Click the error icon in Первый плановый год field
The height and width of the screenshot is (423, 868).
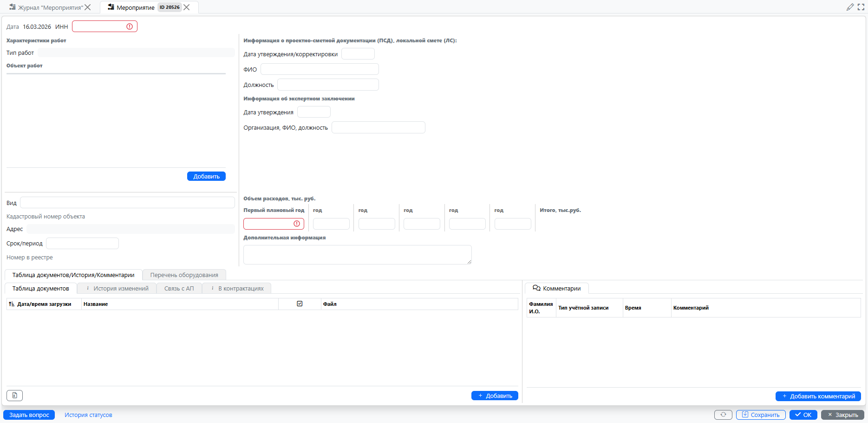click(x=297, y=224)
